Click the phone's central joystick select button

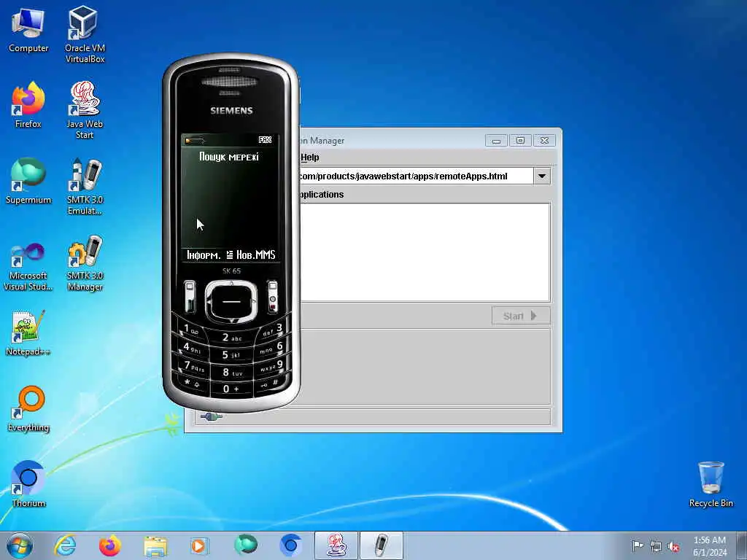(231, 302)
